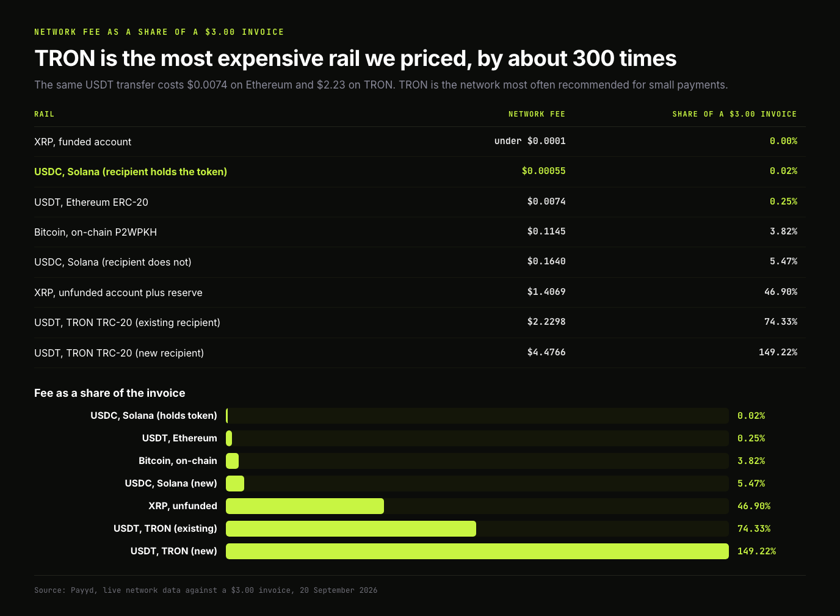Click the Source: Payyd footnote text
840x616 pixels.
(x=206, y=590)
